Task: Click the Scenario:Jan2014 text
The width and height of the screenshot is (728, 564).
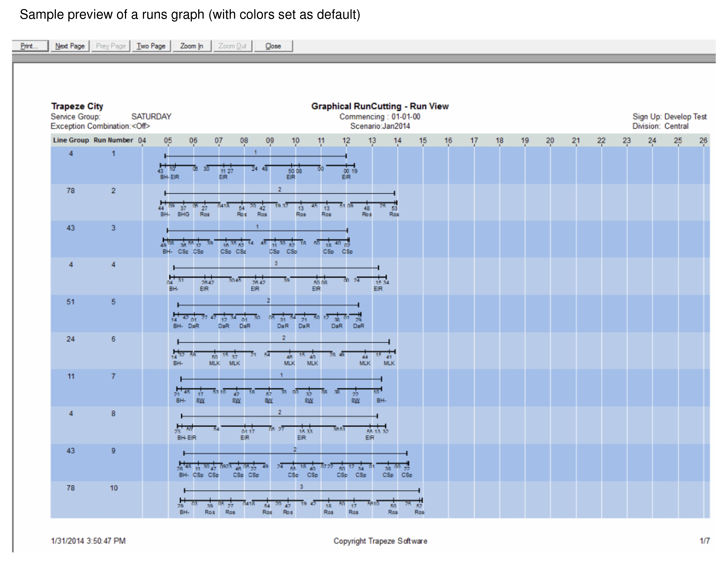Action: [x=380, y=126]
